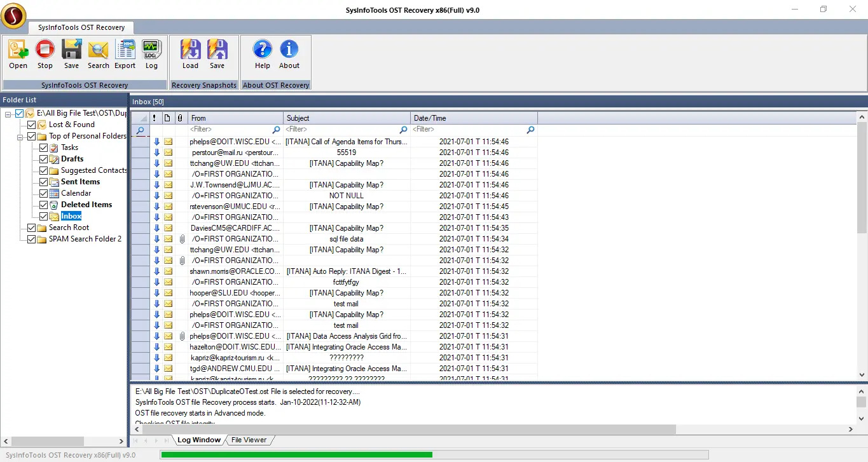The height and width of the screenshot is (462, 868).
Task: Collapse the Top of Personal Folders node
Action: tap(20, 136)
